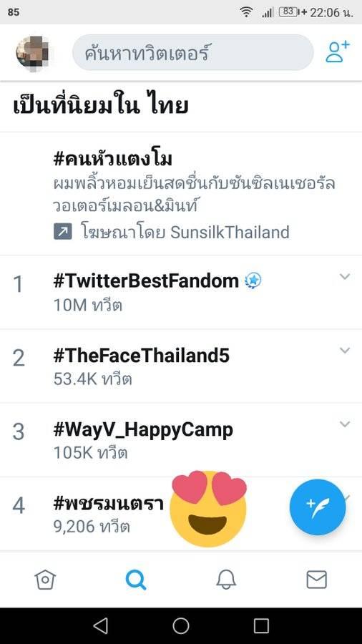
Task: Tap the Android home circle button
Action: pos(180,626)
